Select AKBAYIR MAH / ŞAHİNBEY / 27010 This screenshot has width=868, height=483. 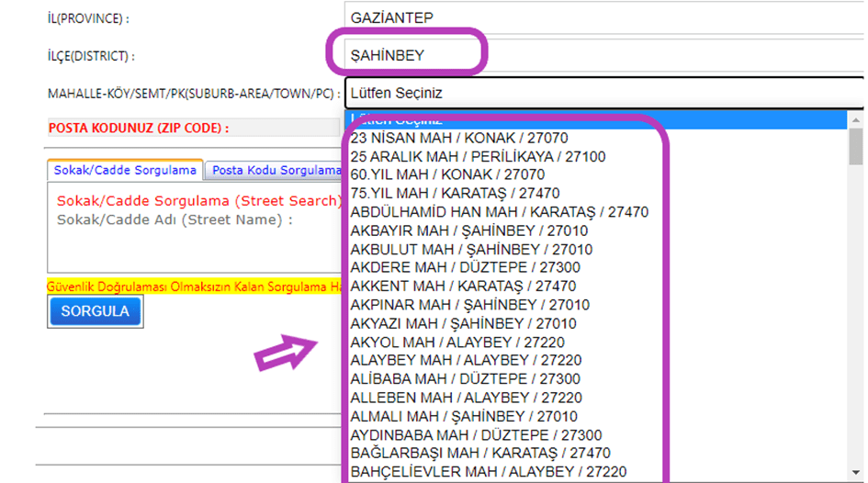(469, 230)
